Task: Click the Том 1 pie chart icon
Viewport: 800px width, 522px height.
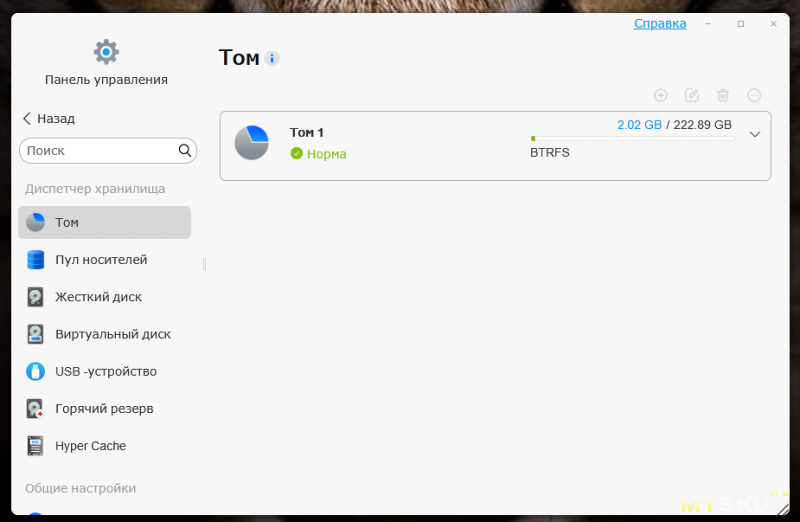Action: click(x=252, y=143)
